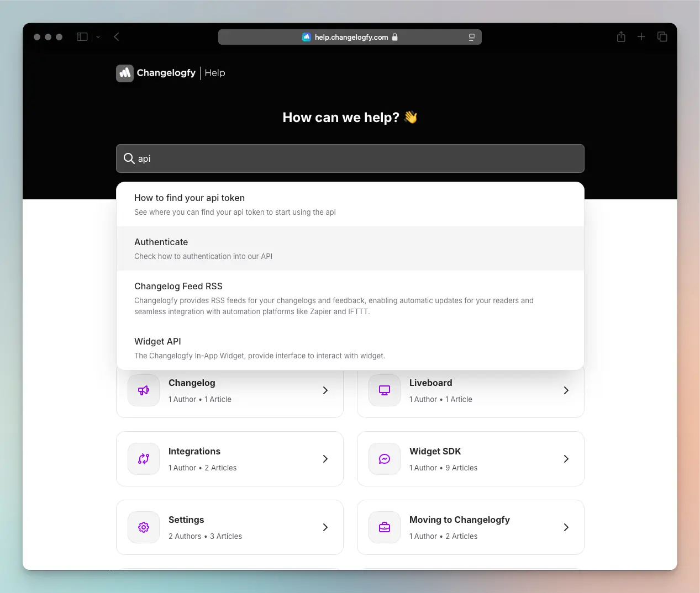Image resolution: width=700 pixels, height=593 pixels.
Task: Open 'How to find your api token' result
Action: pyautogui.click(x=350, y=204)
